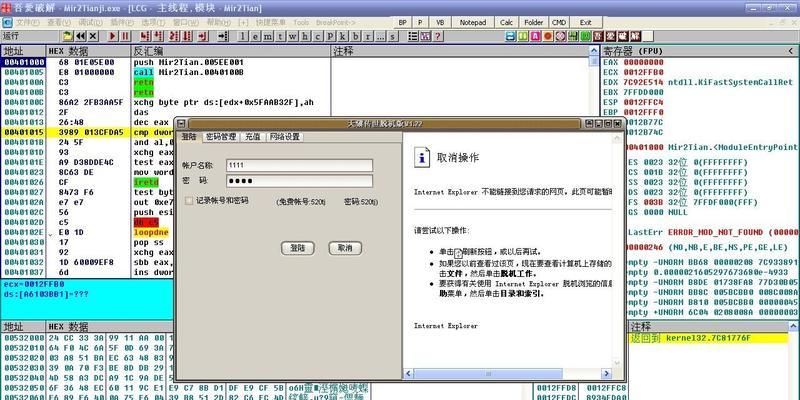Switch to 密码管理 tab in login dialog
This screenshot has width=800, height=400.
(x=221, y=137)
